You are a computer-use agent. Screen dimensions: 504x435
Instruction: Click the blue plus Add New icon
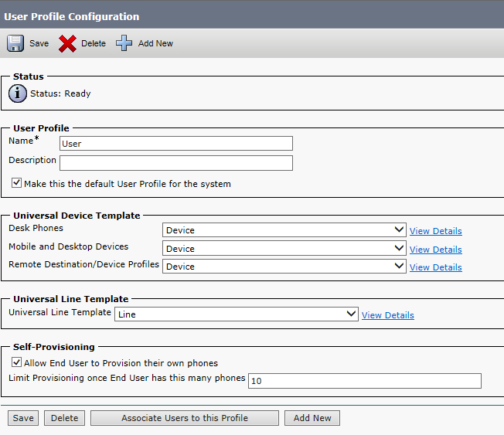click(x=124, y=43)
